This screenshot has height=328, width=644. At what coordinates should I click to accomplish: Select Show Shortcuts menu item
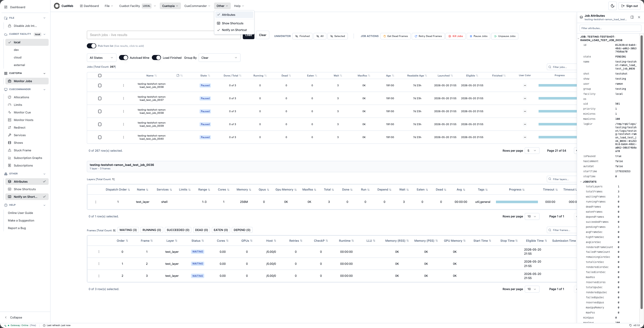(234, 23)
